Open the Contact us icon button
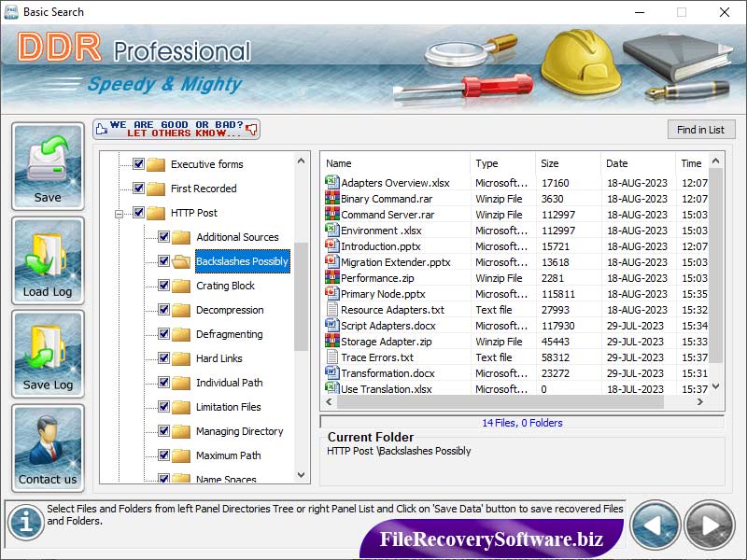 coord(48,448)
